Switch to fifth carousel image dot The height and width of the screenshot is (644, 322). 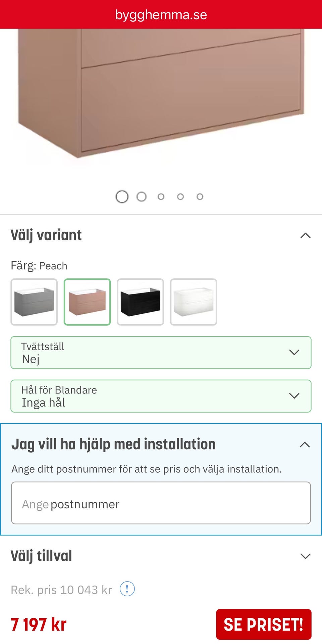tap(200, 197)
